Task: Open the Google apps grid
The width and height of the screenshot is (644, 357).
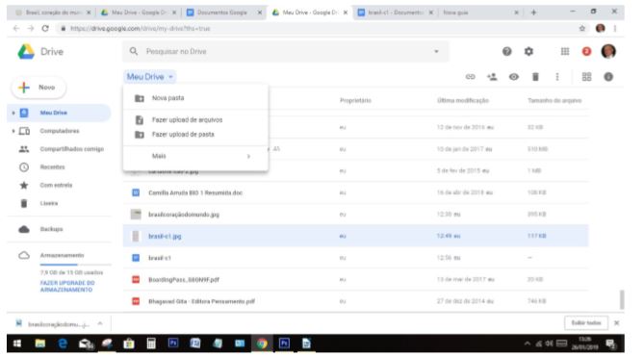Action: point(565,51)
